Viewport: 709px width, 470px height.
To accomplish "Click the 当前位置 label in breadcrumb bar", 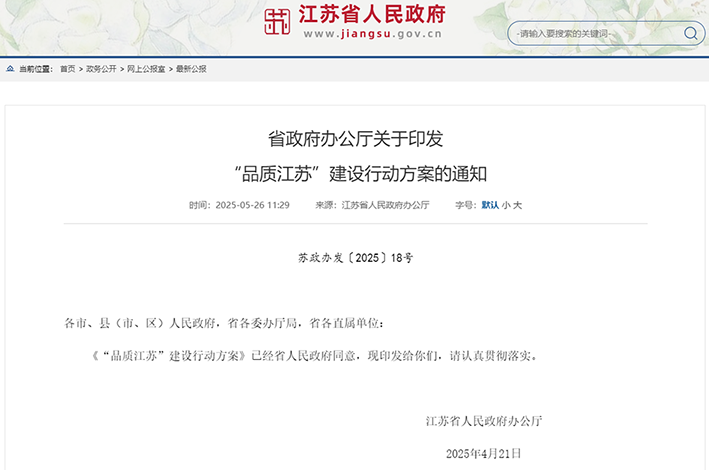I will [36, 69].
